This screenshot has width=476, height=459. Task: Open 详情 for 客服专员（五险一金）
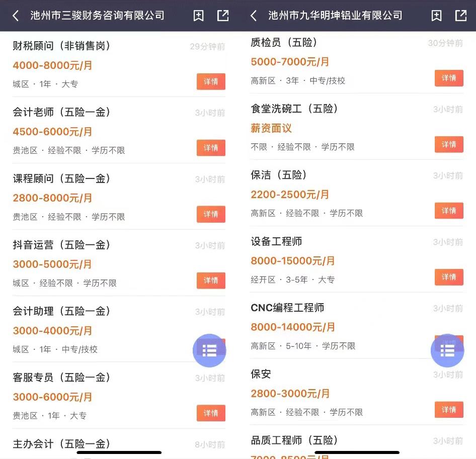click(x=211, y=413)
